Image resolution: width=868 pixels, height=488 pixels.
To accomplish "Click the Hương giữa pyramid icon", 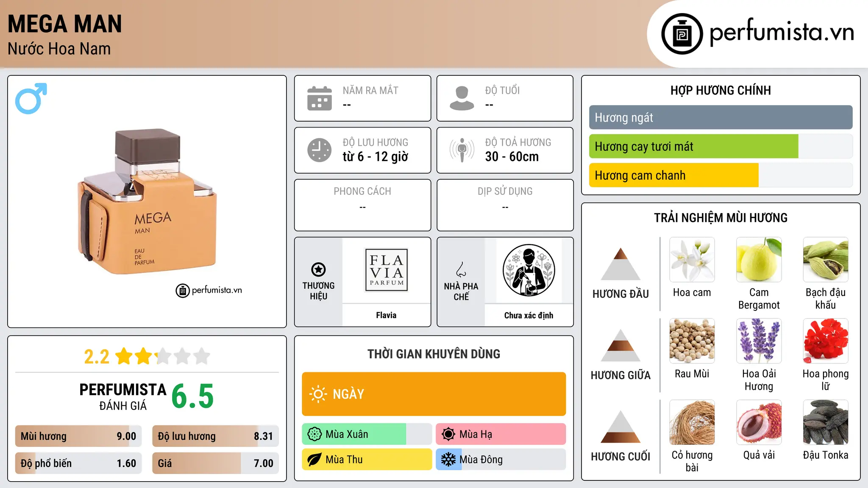I will (620, 345).
